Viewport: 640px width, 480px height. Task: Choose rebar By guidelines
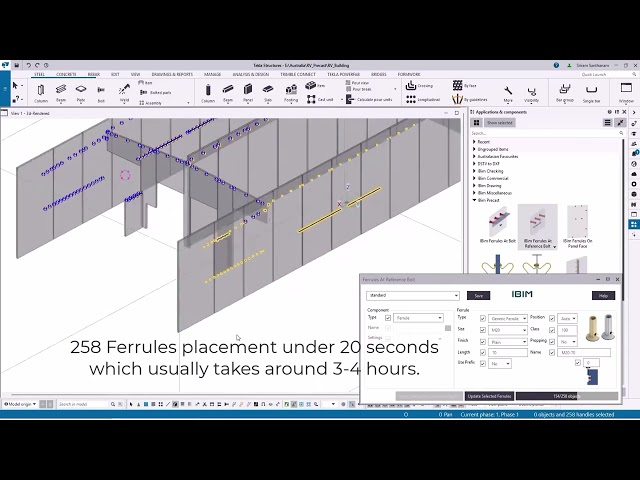470,99
